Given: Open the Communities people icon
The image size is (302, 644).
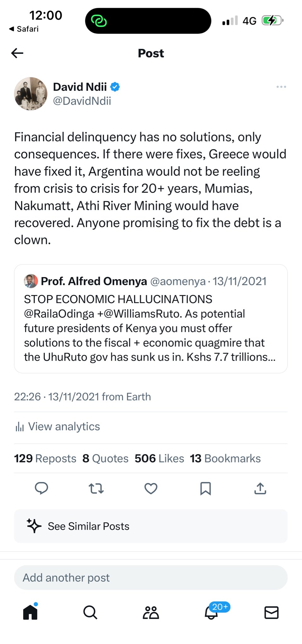Looking at the screenshot, I should coord(151,612).
